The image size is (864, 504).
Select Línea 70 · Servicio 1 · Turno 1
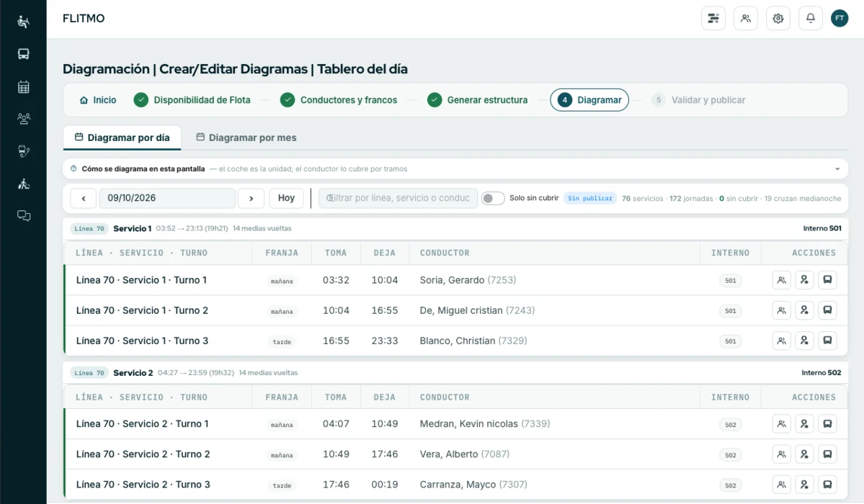142,280
